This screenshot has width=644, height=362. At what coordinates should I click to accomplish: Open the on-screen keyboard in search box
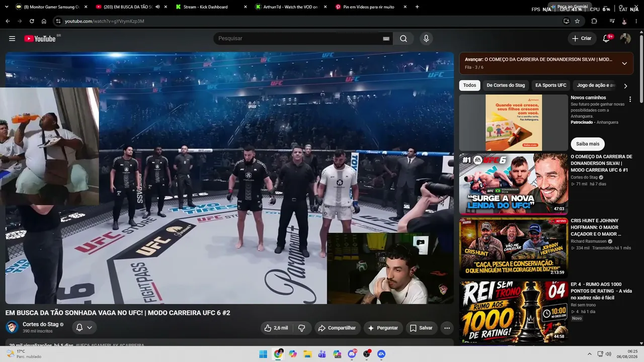386,39
